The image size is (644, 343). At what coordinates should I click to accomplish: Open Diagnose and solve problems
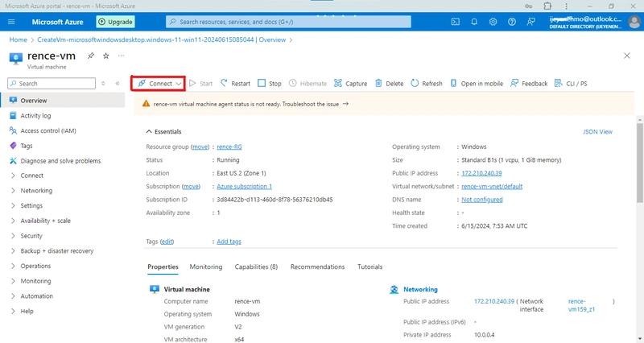click(60, 161)
